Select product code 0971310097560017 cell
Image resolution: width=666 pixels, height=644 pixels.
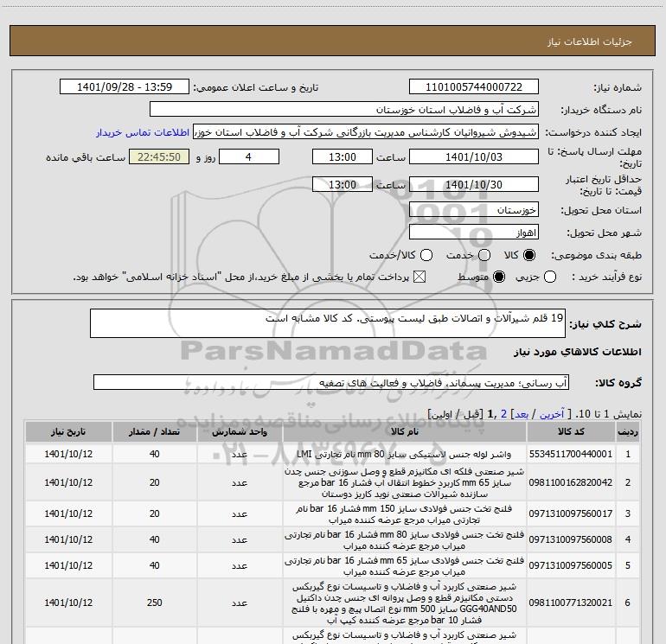coord(571,513)
